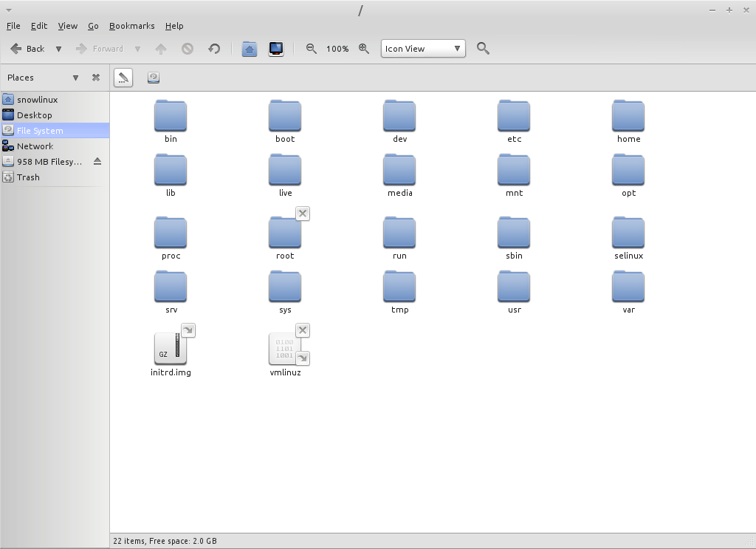Image resolution: width=756 pixels, height=549 pixels.
Task: Open the Go menu
Action: pyautogui.click(x=93, y=26)
